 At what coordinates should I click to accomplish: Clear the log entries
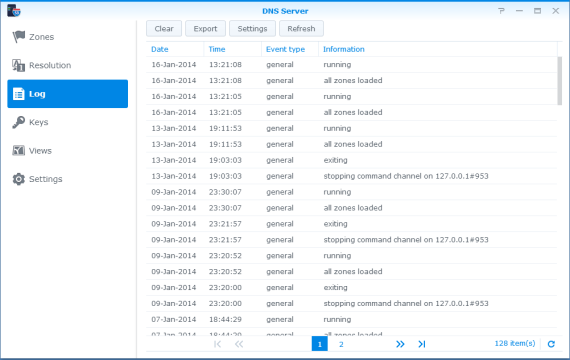pos(164,28)
